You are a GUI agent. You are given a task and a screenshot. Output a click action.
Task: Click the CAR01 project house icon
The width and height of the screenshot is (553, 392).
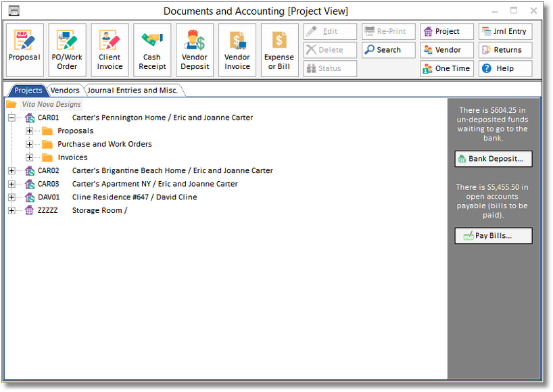(30, 118)
